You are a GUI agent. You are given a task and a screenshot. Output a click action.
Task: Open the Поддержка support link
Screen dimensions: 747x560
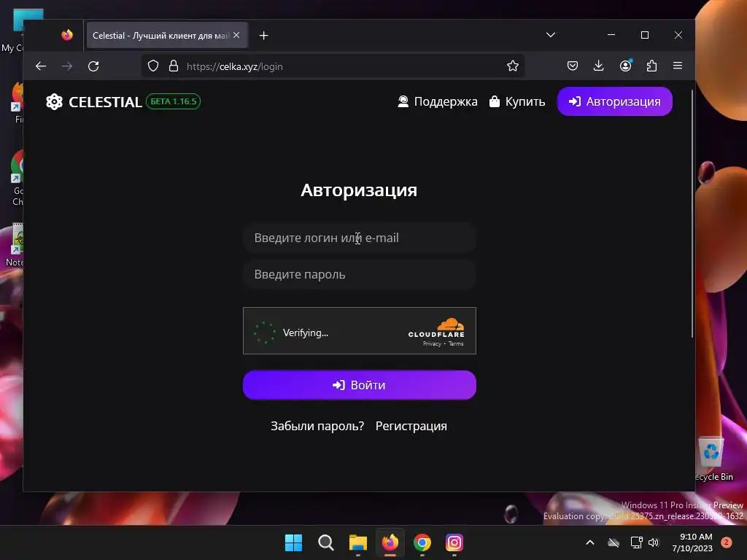[438, 101]
